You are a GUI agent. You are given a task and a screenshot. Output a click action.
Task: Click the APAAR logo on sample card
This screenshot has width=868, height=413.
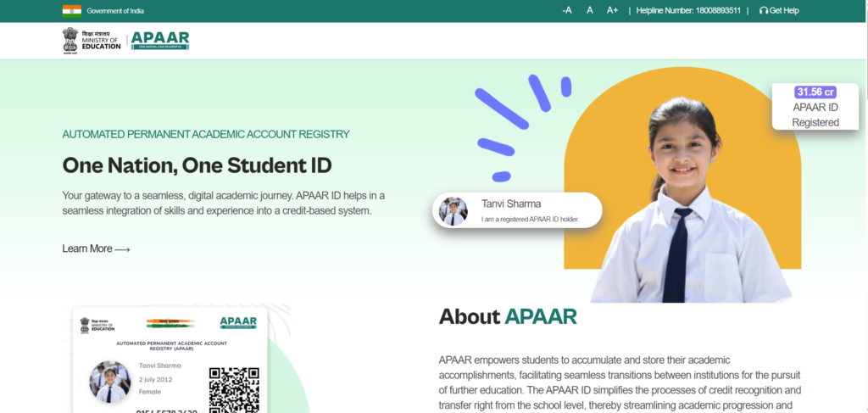tap(238, 323)
